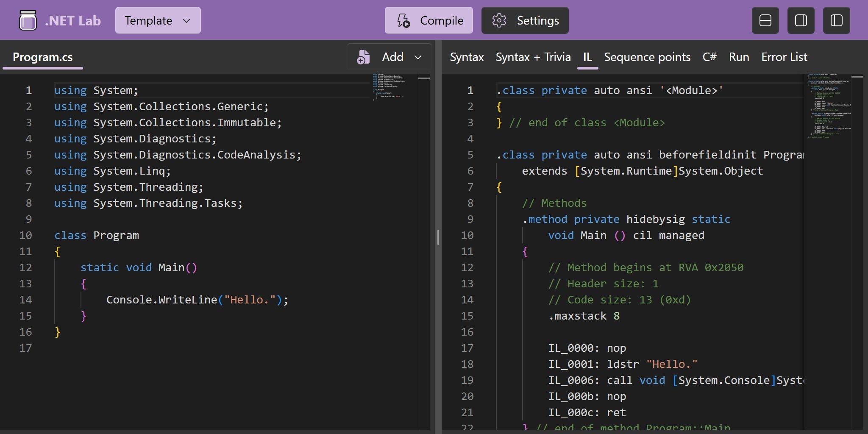Click the add-file icon beside Add
The height and width of the screenshot is (434, 868).
tap(363, 57)
